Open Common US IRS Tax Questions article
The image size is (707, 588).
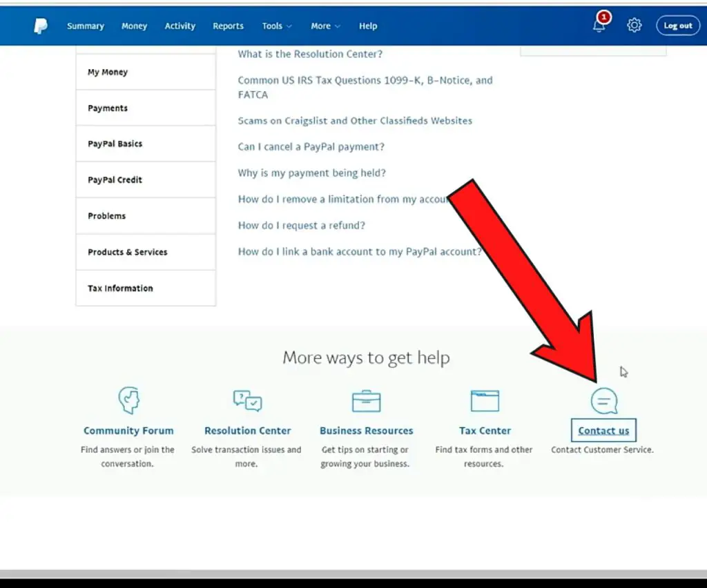pos(365,88)
